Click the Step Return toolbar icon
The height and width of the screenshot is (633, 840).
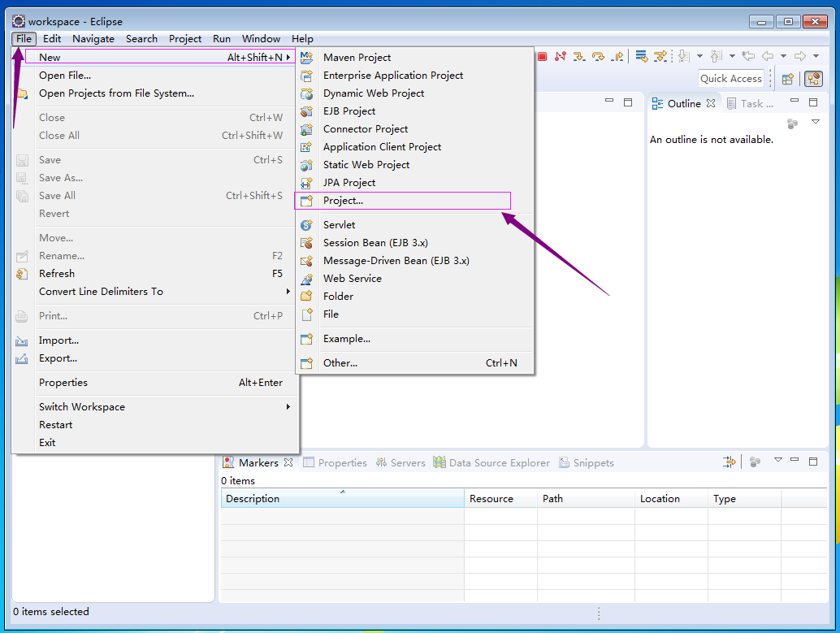[x=617, y=56]
